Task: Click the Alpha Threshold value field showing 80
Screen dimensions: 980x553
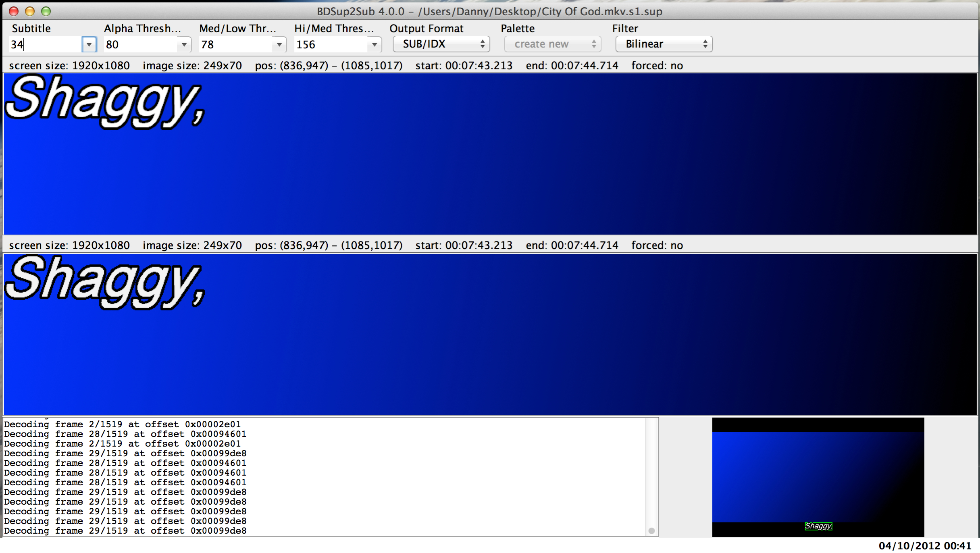Action: [x=140, y=44]
